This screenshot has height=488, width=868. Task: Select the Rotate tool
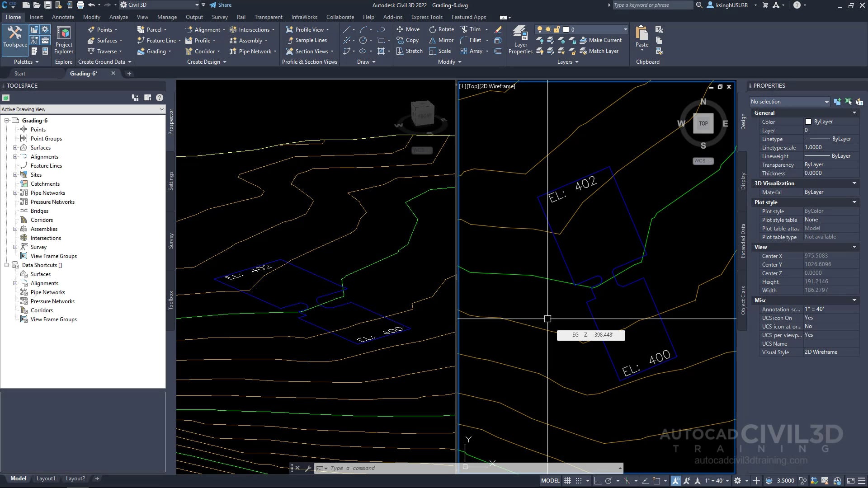coord(441,29)
